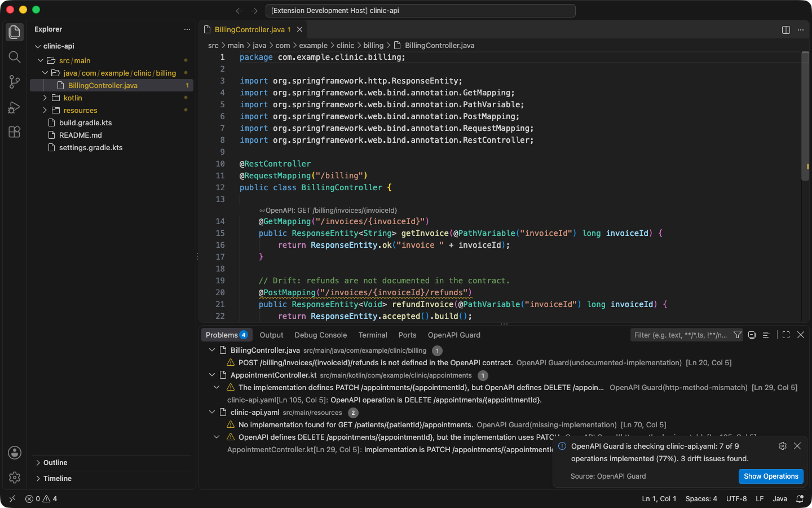Close the bottom panel
The width and height of the screenshot is (812, 508).
point(801,335)
